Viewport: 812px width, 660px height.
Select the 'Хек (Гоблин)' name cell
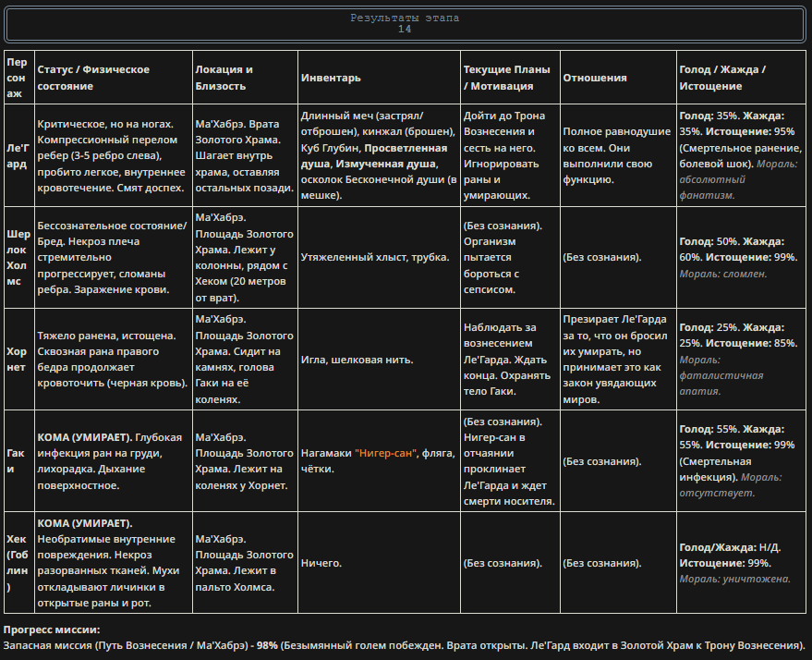pyautogui.click(x=19, y=563)
